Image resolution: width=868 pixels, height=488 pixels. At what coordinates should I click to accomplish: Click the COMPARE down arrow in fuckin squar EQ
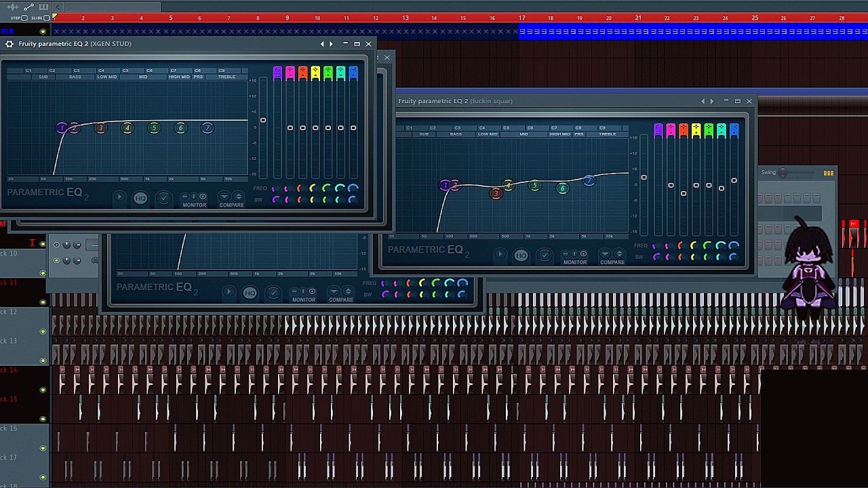[x=604, y=253]
